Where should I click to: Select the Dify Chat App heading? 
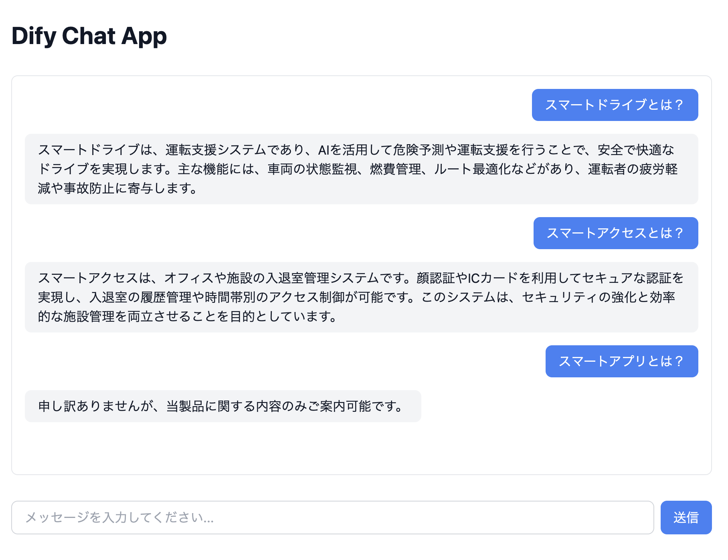[x=89, y=36]
